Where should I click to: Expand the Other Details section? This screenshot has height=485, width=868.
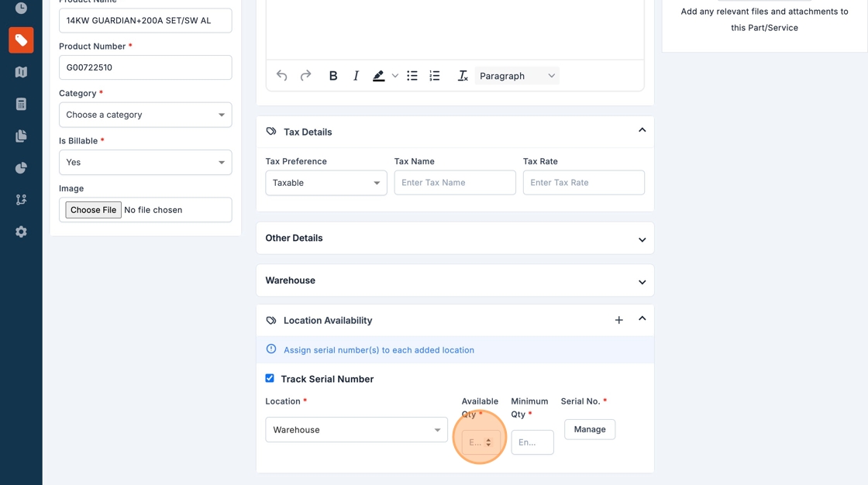[642, 239]
